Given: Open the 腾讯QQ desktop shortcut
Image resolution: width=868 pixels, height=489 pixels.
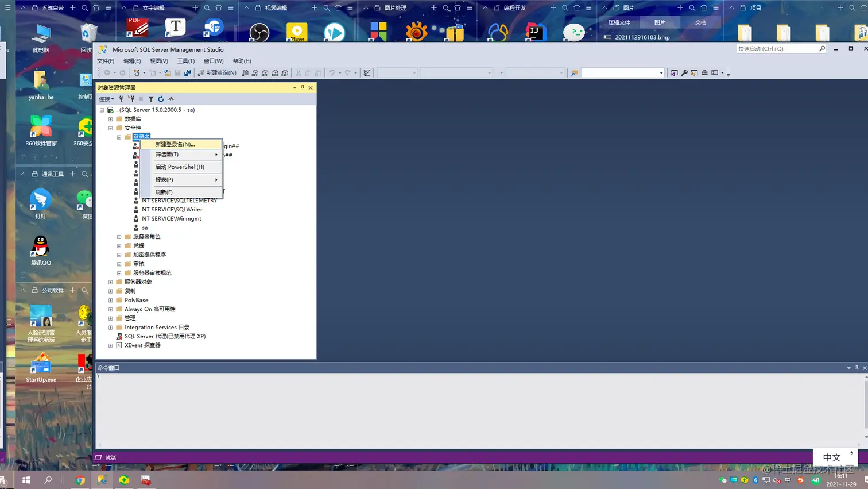Looking at the screenshot, I should [41, 251].
